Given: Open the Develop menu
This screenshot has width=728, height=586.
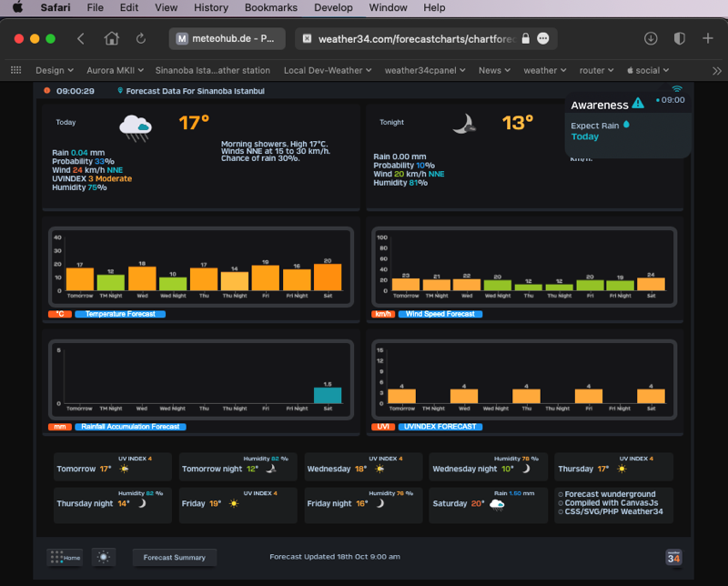Looking at the screenshot, I should point(333,7).
